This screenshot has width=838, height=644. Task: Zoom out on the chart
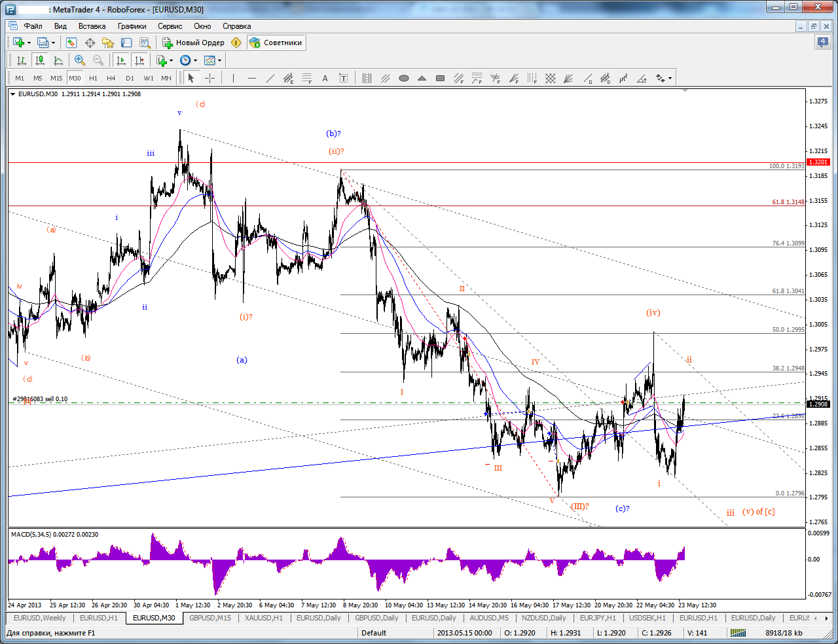tap(98, 60)
